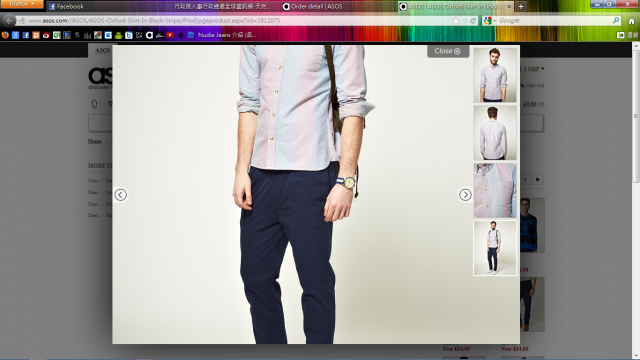
Task: Open the blue letter-b bookmark icon
Action: pyautogui.click(x=129, y=35)
